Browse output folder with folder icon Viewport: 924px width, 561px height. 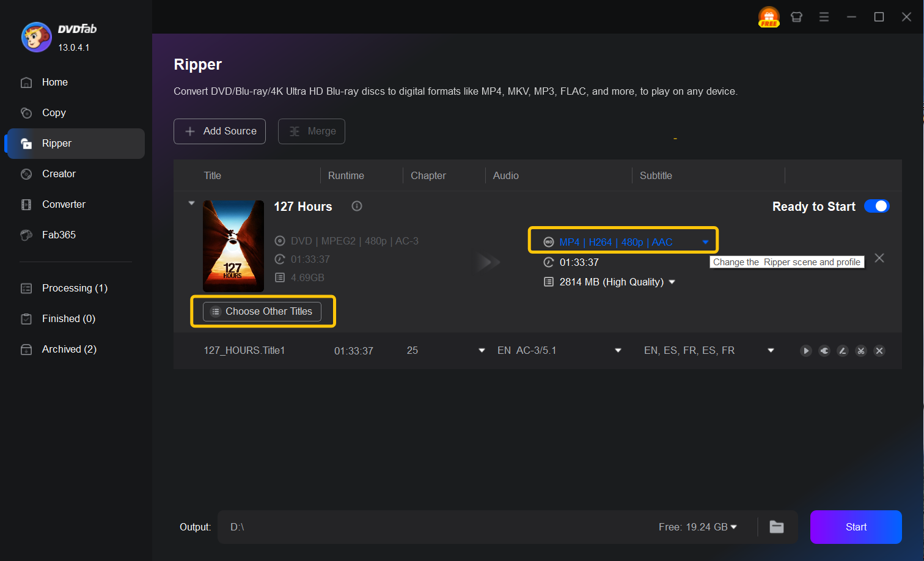click(776, 527)
